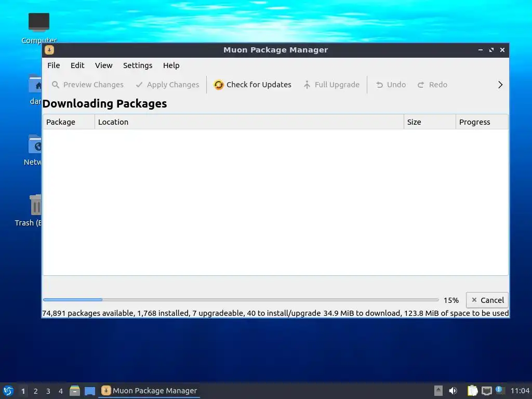
Task: Click Check for Updates button
Action: 252,85
